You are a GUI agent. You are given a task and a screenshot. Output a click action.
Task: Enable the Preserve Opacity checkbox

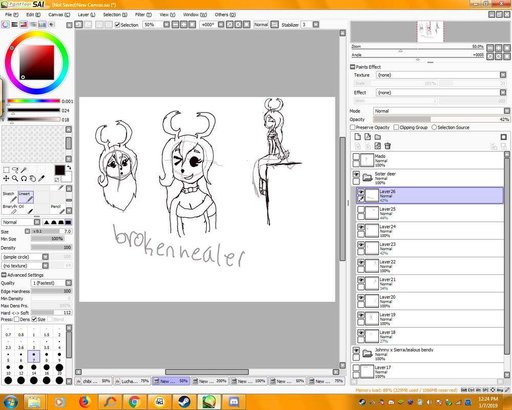pyautogui.click(x=353, y=127)
